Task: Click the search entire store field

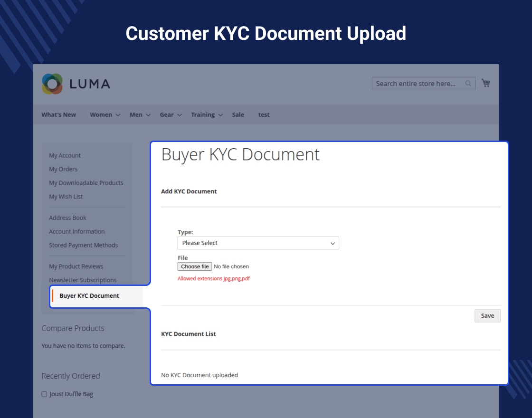Action: 417,84
